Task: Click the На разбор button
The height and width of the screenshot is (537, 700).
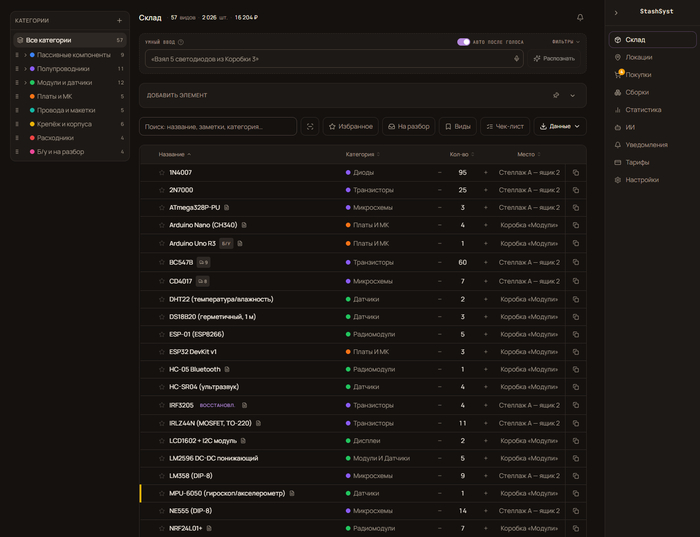Action: [x=408, y=126]
